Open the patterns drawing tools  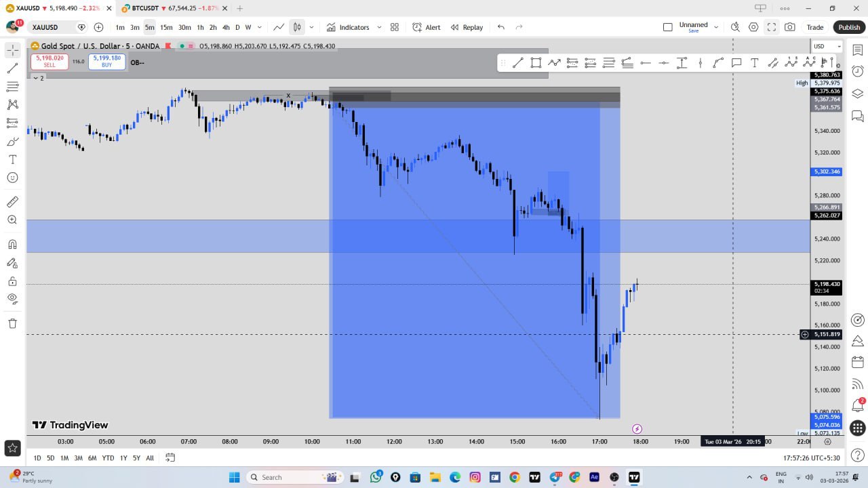[12, 105]
